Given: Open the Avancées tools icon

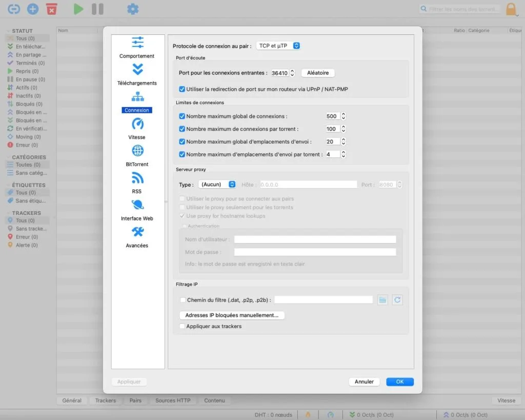Looking at the screenshot, I should click(x=137, y=232).
